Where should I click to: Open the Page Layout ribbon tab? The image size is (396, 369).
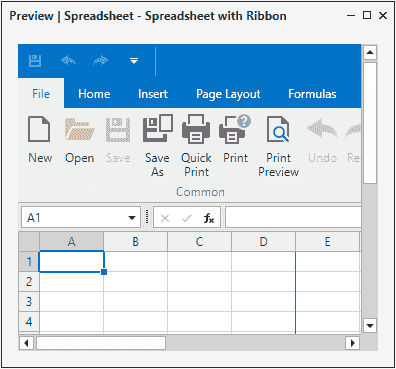tap(228, 94)
